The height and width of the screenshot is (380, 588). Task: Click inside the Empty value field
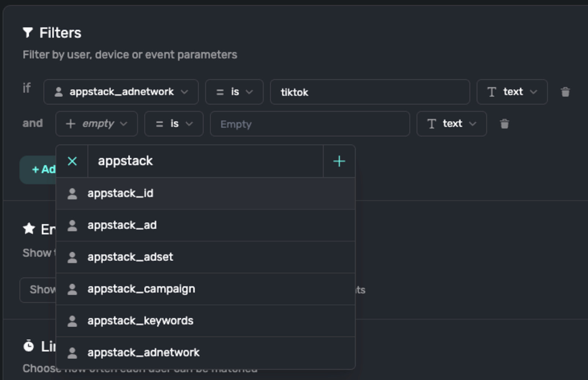[310, 124]
